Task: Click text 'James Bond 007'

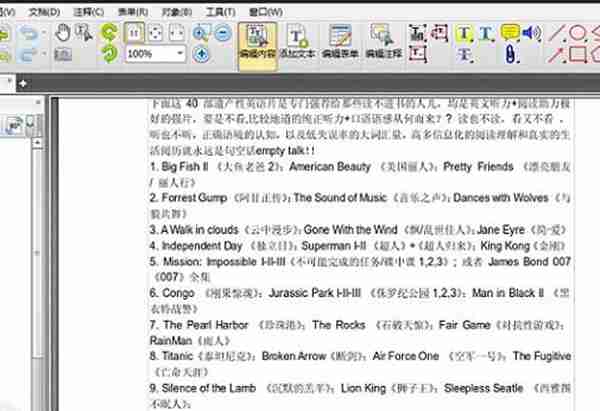Action: [530, 262]
